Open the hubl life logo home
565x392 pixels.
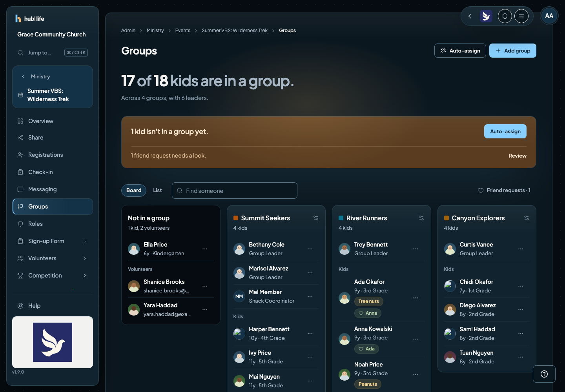[29, 18]
